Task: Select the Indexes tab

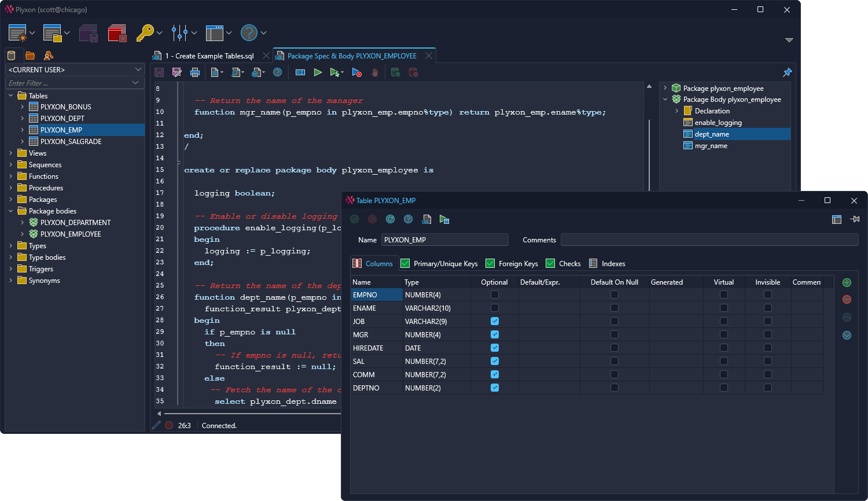Action: (x=607, y=263)
